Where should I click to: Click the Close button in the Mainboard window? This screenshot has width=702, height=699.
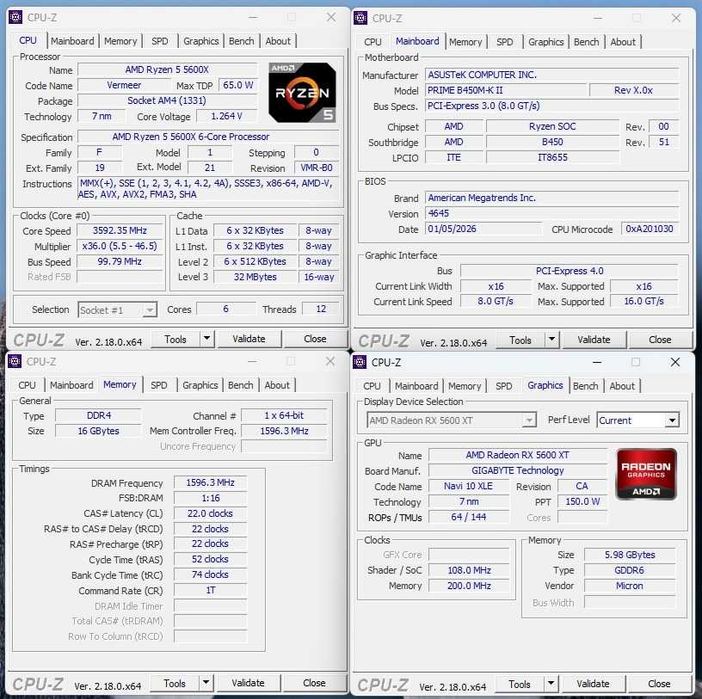(660, 340)
